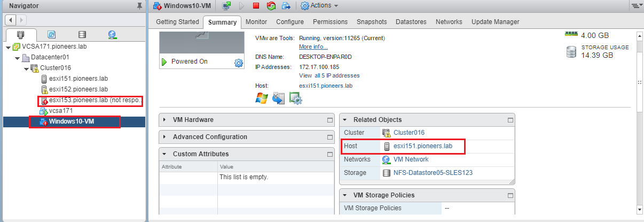This screenshot has height=222, width=644.
Task: Click the VM settings gear icon below Host
Action: pyautogui.click(x=296, y=98)
